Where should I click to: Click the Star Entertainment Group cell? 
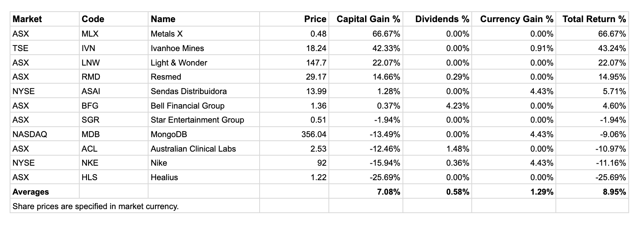pyautogui.click(x=197, y=120)
